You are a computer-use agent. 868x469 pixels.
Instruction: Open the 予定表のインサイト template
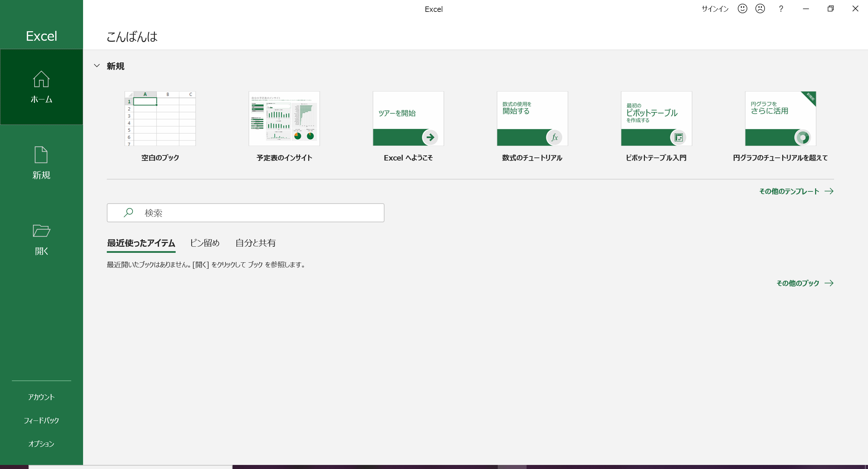(284, 126)
